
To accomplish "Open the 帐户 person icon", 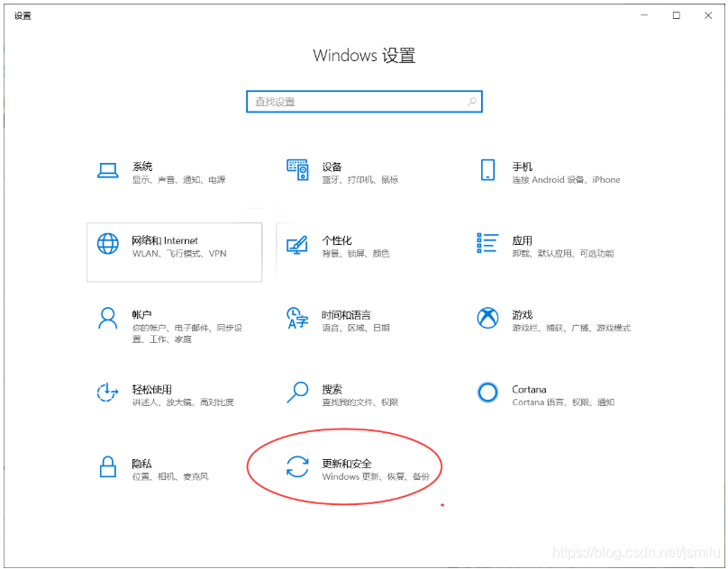I will click(108, 318).
